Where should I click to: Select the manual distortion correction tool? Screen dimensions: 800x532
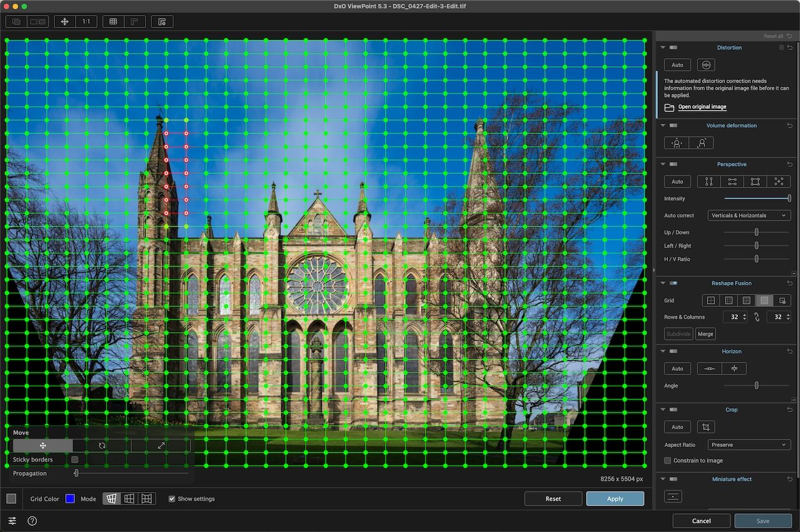point(706,65)
